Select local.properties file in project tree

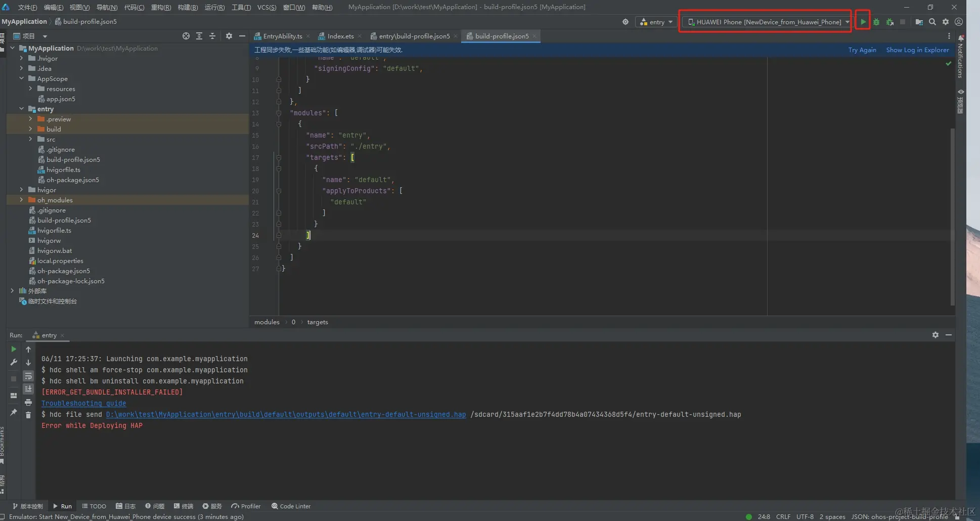tap(60, 260)
